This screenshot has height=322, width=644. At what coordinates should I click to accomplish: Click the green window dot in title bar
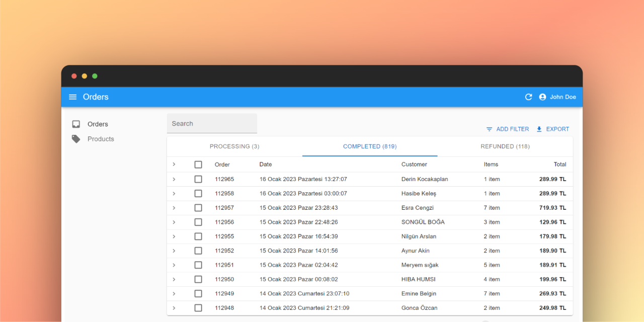[x=95, y=76]
